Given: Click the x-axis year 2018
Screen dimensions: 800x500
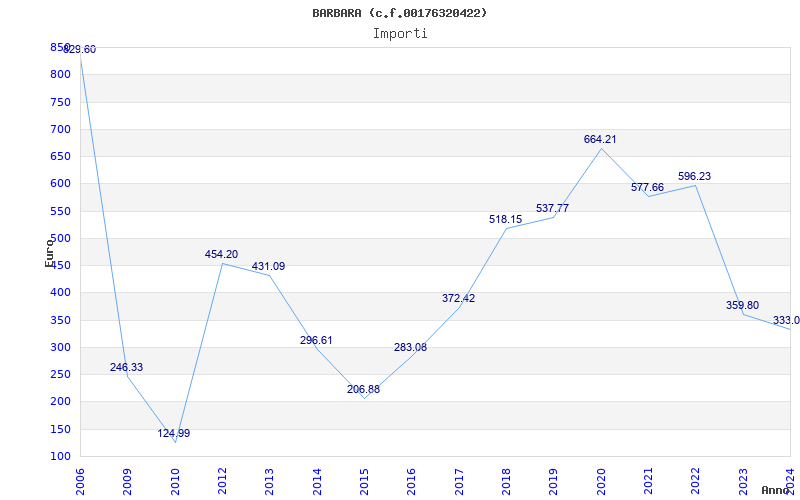Looking at the screenshot, I should 506,482.
